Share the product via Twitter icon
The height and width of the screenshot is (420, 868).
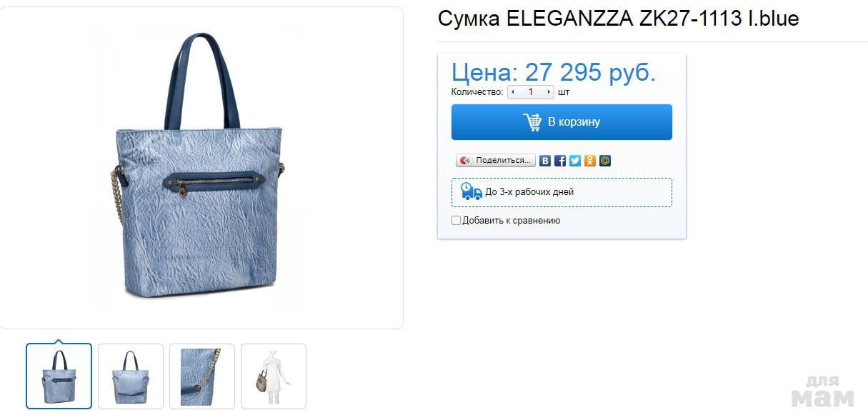(x=575, y=161)
